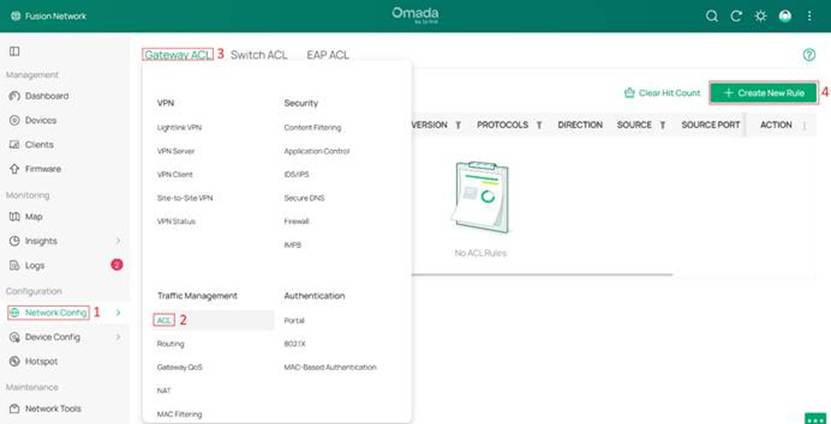
Task: Click the horizontal table scrollbar
Action: pyautogui.click(x=542, y=275)
